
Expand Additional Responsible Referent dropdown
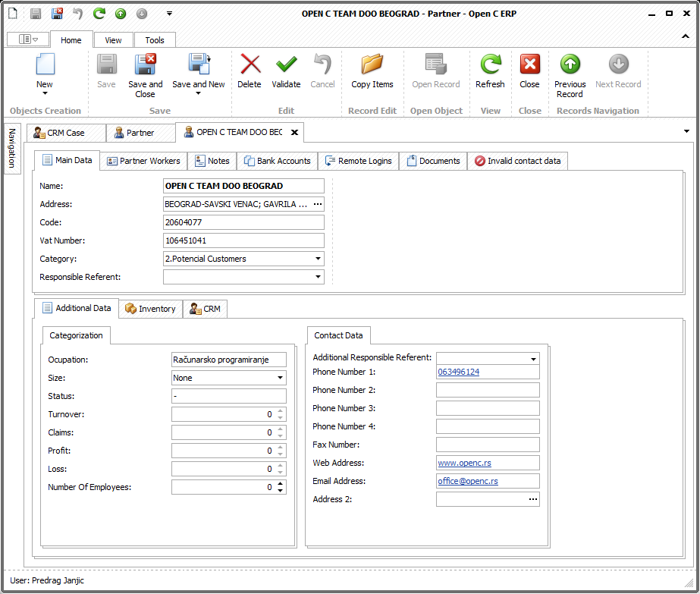pyautogui.click(x=533, y=359)
